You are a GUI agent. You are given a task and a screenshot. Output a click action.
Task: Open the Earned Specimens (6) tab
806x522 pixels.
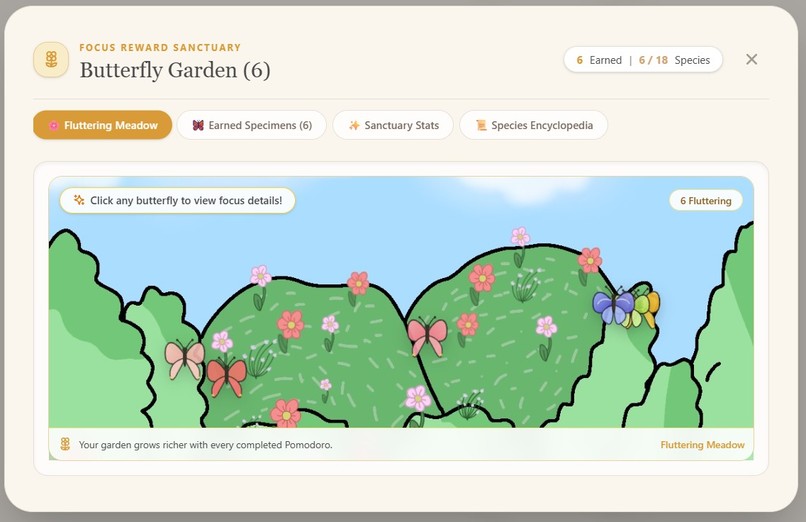[x=251, y=125]
